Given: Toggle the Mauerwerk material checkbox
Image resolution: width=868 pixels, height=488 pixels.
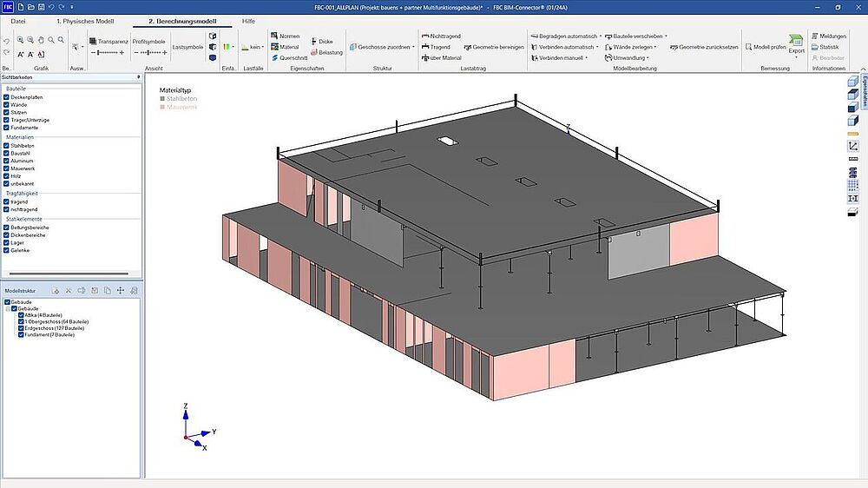Looking at the screenshot, I should [6, 168].
